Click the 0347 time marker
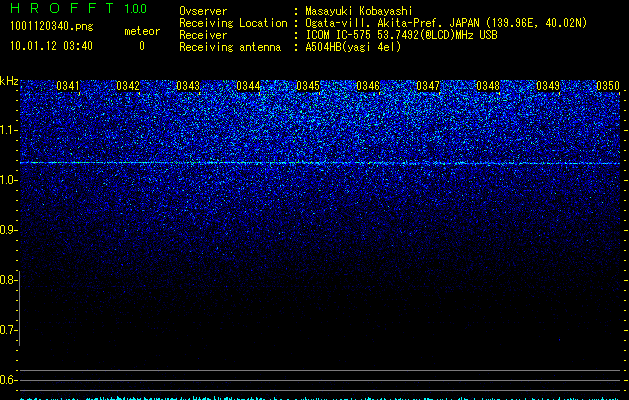The image size is (629, 400). click(x=428, y=85)
